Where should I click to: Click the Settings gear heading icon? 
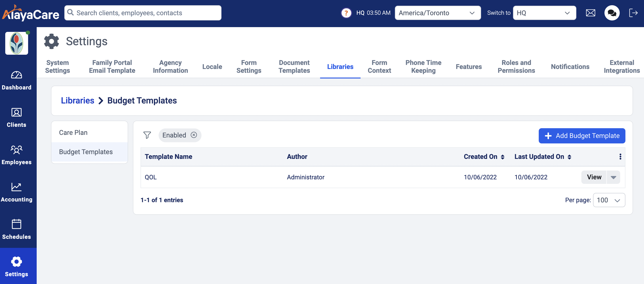coord(51,41)
